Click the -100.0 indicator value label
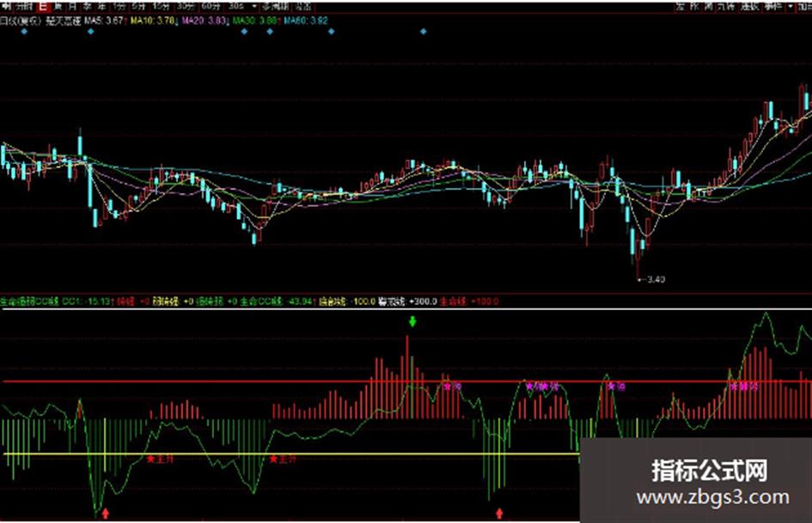The width and height of the screenshot is (812, 523). 363,301
